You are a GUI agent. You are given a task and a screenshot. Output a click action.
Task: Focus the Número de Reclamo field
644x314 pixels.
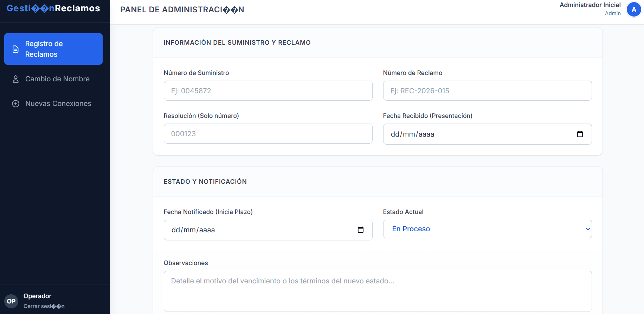pos(487,91)
